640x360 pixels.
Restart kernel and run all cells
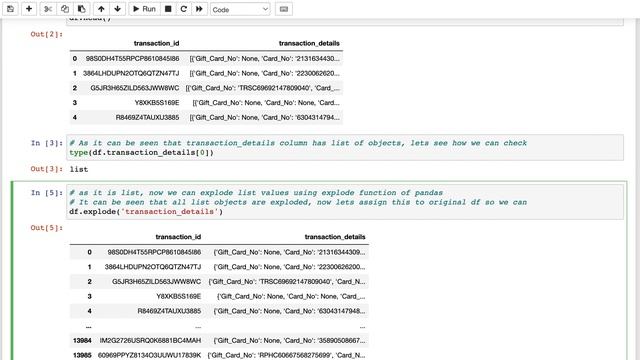pos(199,9)
